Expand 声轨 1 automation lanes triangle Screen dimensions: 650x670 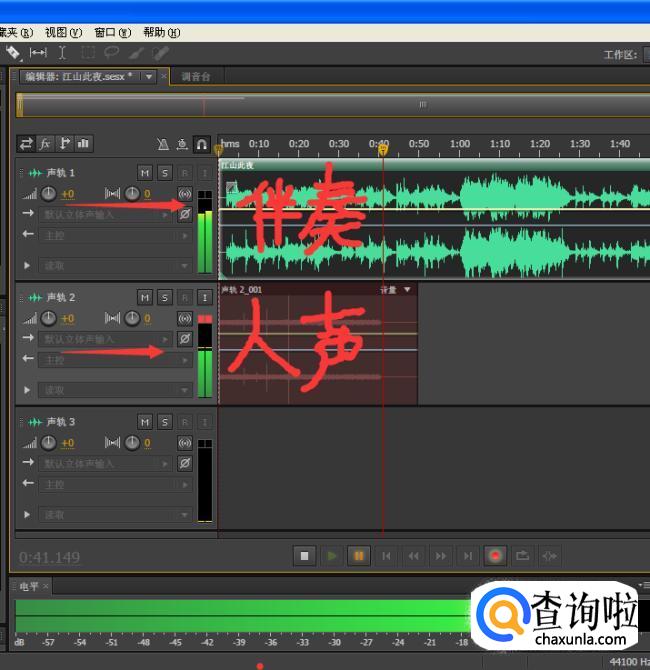(x=27, y=265)
